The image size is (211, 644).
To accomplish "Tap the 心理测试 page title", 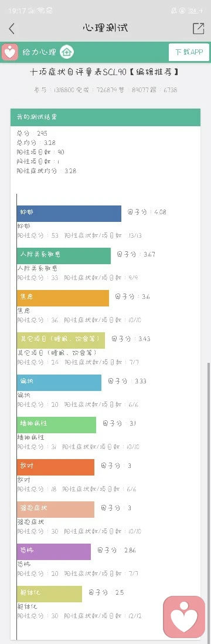I will tap(105, 28).
